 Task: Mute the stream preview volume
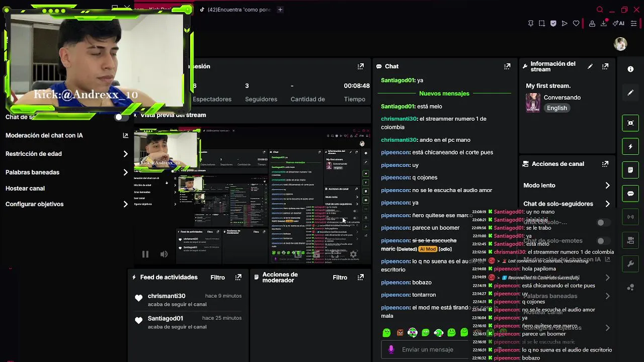164,254
